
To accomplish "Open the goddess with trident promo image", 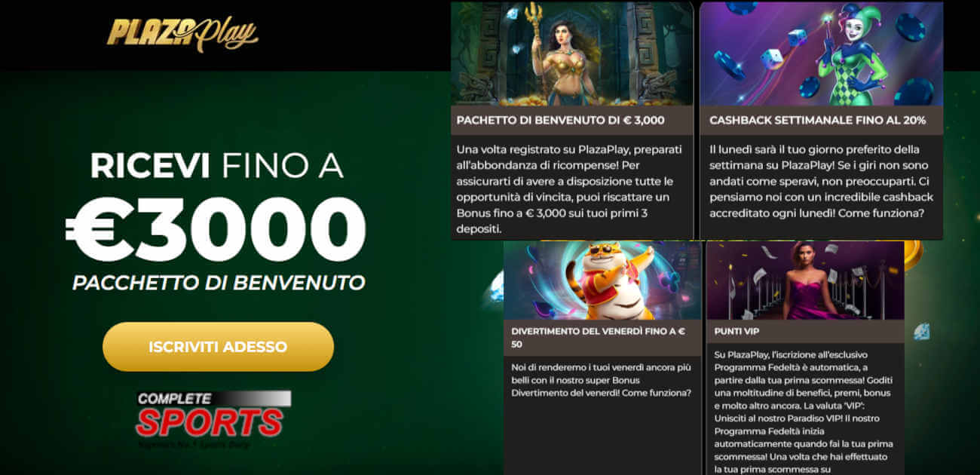I will pyautogui.click(x=572, y=54).
